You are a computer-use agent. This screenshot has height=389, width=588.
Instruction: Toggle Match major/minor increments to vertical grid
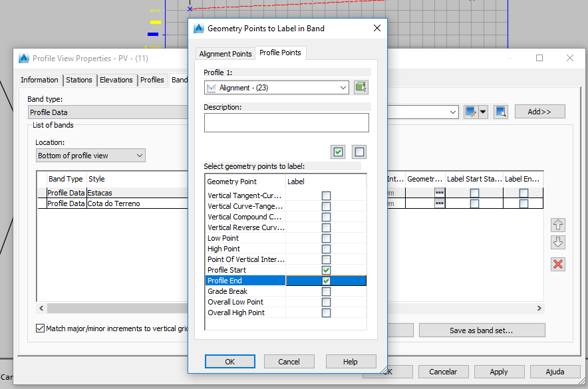tap(41, 328)
